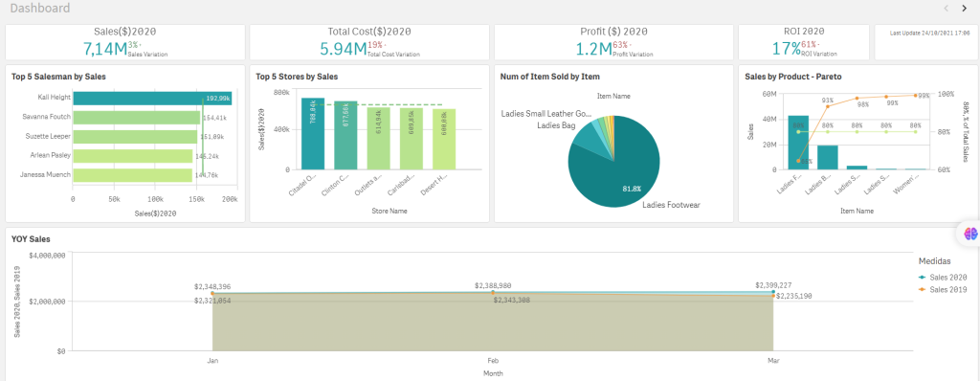Click the Ladies Bag pie label
Screen dimensions: 980x381
pyautogui.click(x=556, y=125)
